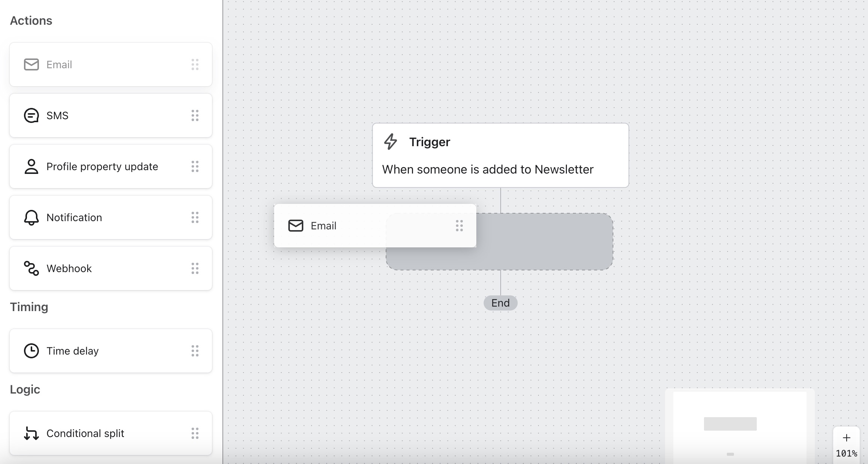Click the Trigger node on canvas
The image size is (868, 464).
500,154
